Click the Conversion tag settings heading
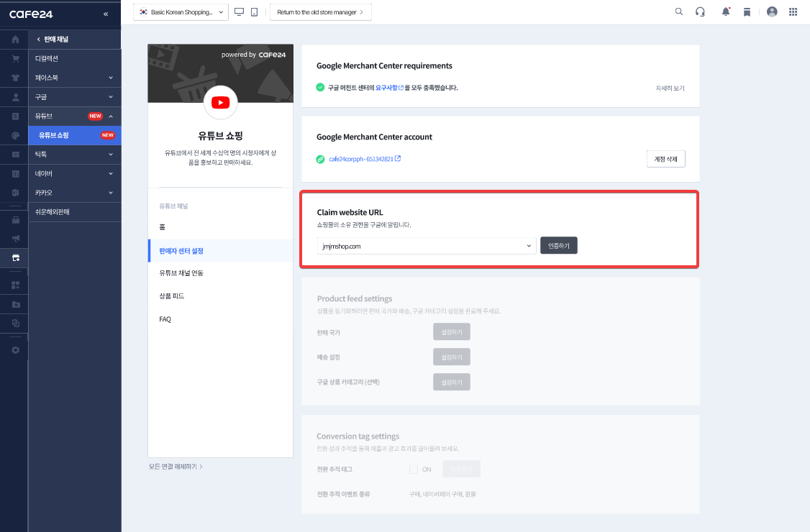Viewport: 810px width, 532px height. point(358,436)
